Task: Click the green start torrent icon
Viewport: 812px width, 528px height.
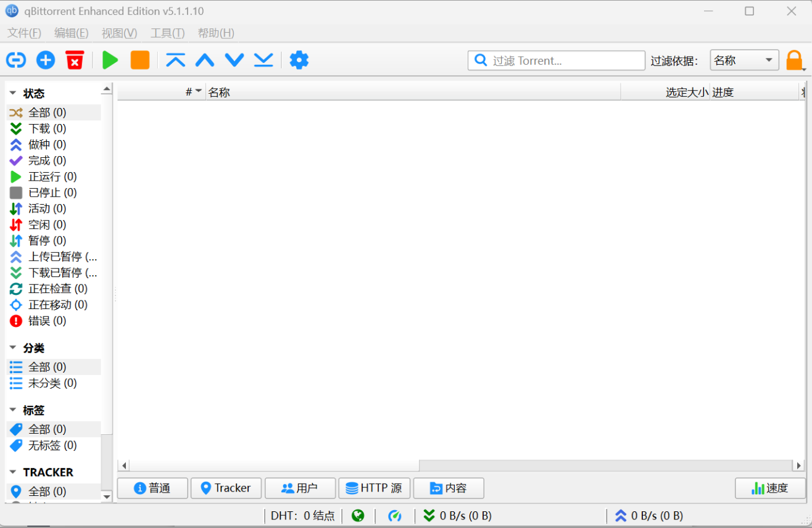Action: tap(110, 60)
